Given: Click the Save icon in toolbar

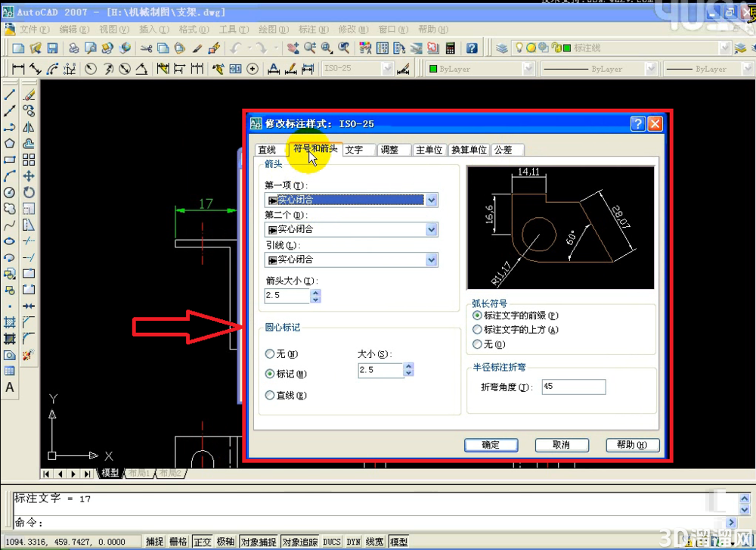Looking at the screenshot, I should click(52, 48).
